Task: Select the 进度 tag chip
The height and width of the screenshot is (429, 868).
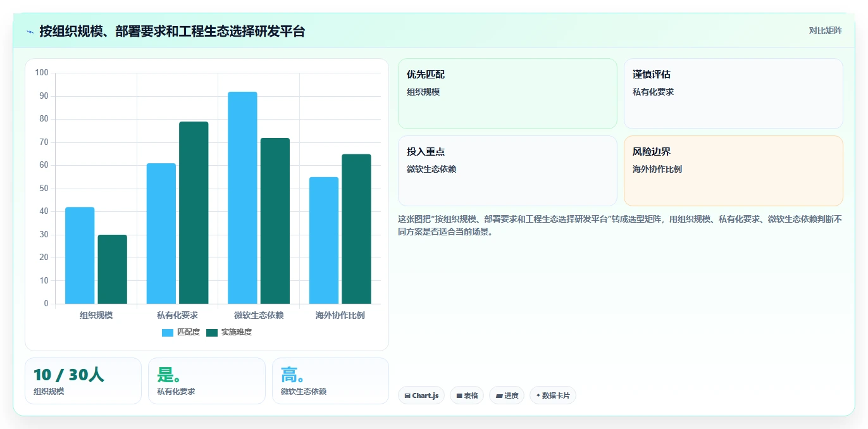Action: 507,395
